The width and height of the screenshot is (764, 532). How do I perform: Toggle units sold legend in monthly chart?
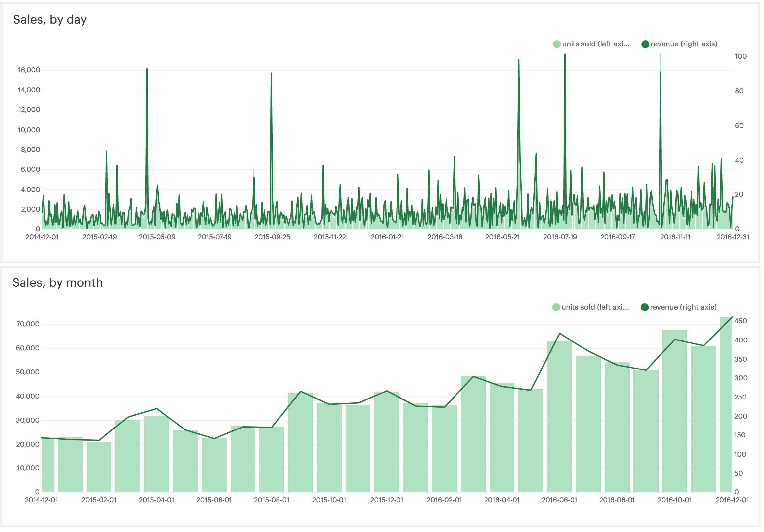[x=590, y=307]
